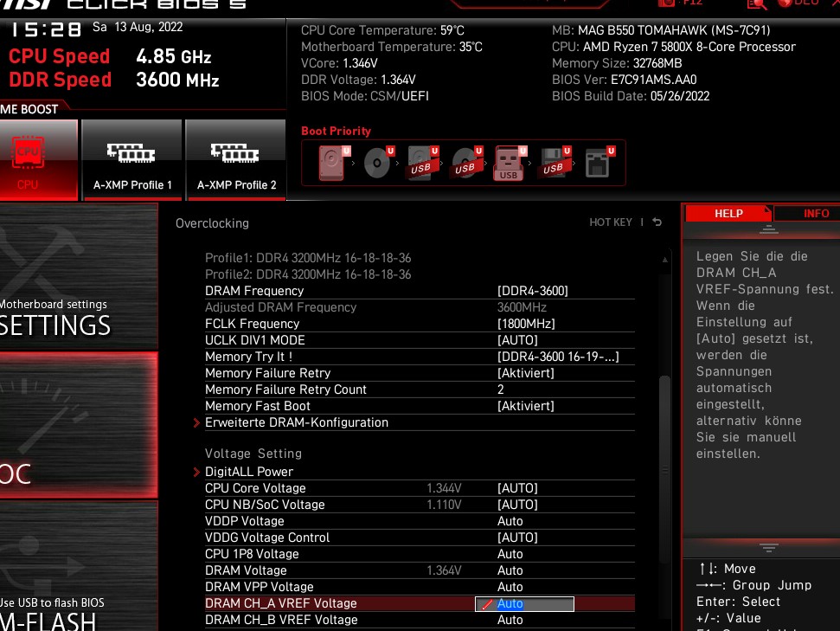Screen dimensions: 840x631
Task: Click the USB floppy boot device icon
Action: point(555,163)
